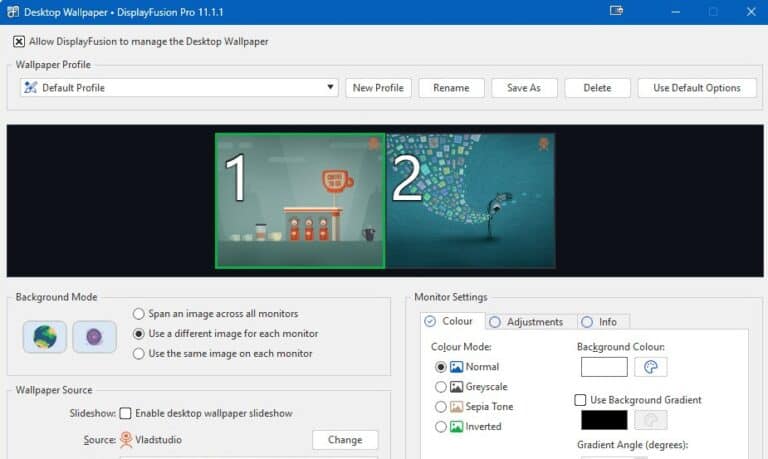Viewport: 768px width, 459px height.
Task: Click the disabled gradient colour palette icon
Action: pyautogui.click(x=650, y=420)
